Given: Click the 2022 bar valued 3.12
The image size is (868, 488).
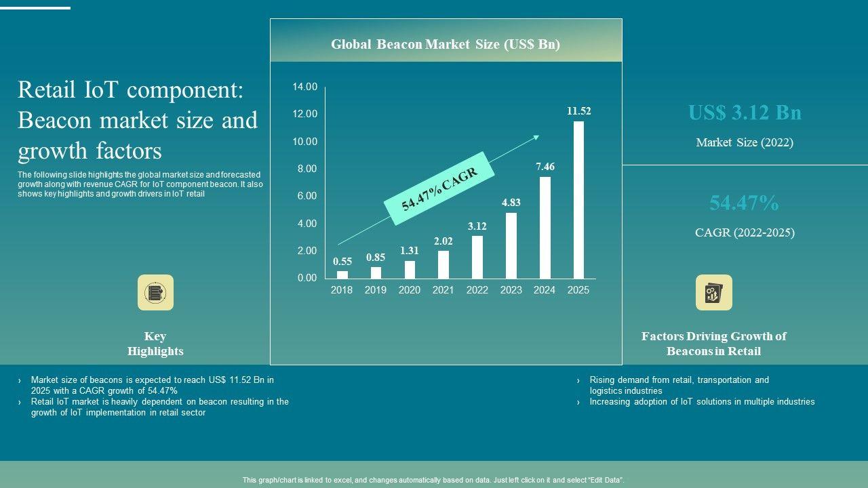Looking at the screenshot, I should (x=477, y=257).
